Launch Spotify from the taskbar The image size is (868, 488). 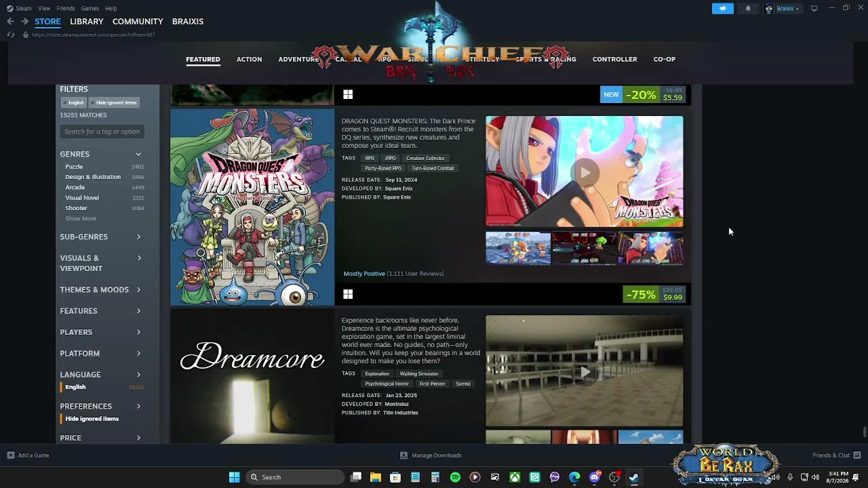pyautogui.click(x=455, y=477)
